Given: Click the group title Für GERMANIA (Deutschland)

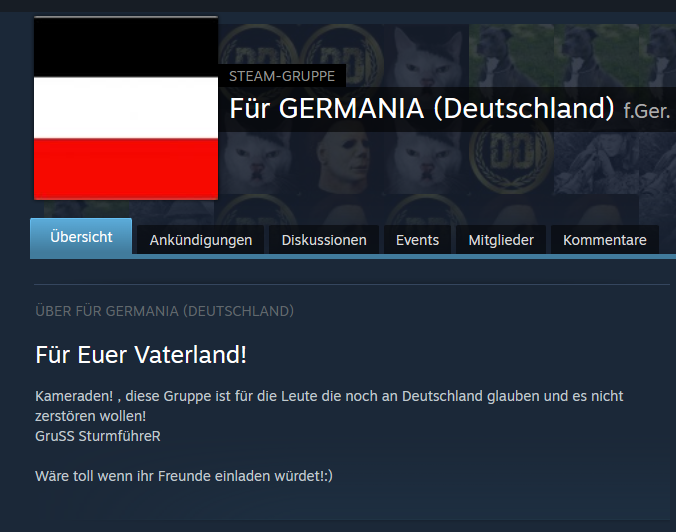Looking at the screenshot, I should [422, 109].
